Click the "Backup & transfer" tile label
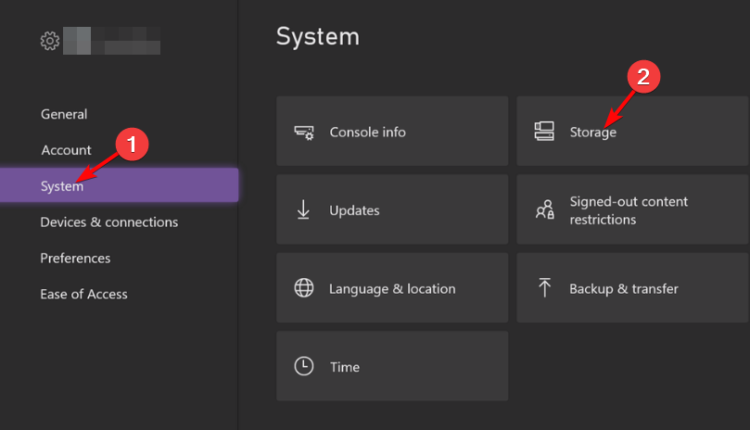 [624, 289]
